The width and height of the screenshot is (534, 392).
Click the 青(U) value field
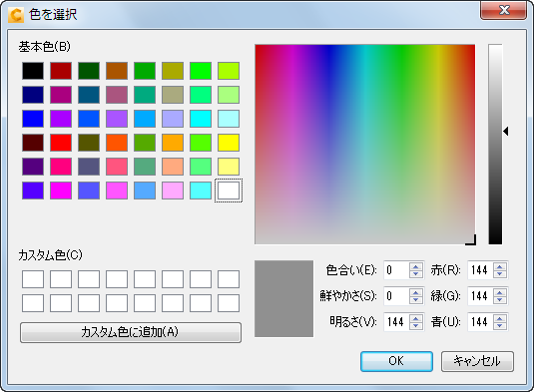(480, 321)
